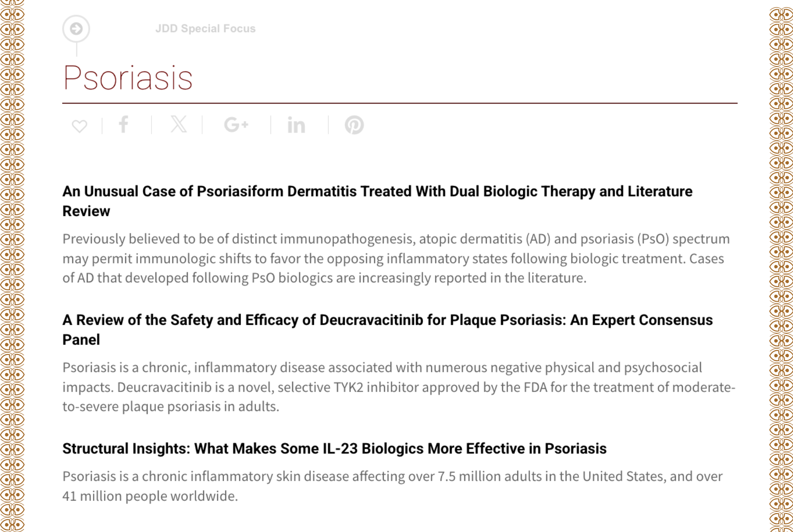Click the separator between LinkedIn and Pinterest
This screenshot has height=532, width=793.
tap(328, 125)
